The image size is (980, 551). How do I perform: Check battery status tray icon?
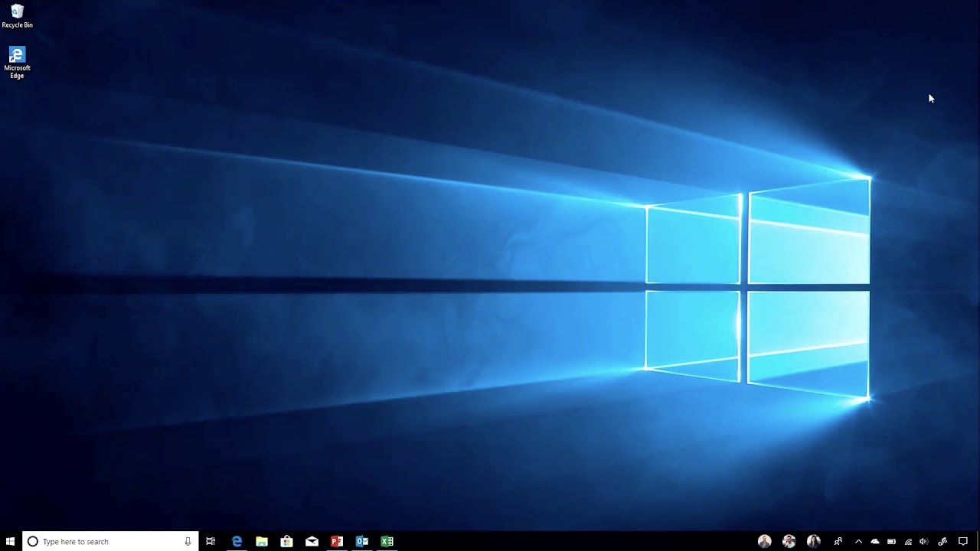click(x=891, y=541)
